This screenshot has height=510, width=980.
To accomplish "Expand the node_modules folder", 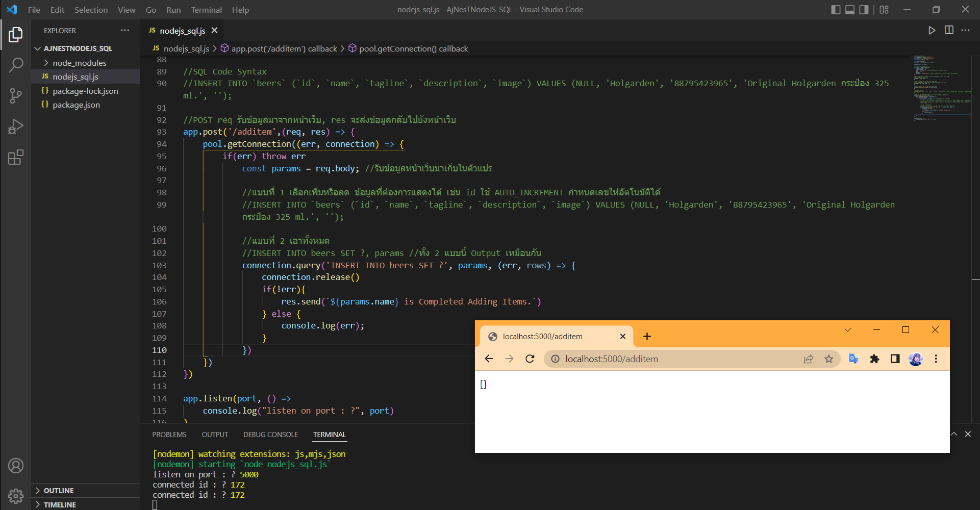I will (x=79, y=63).
